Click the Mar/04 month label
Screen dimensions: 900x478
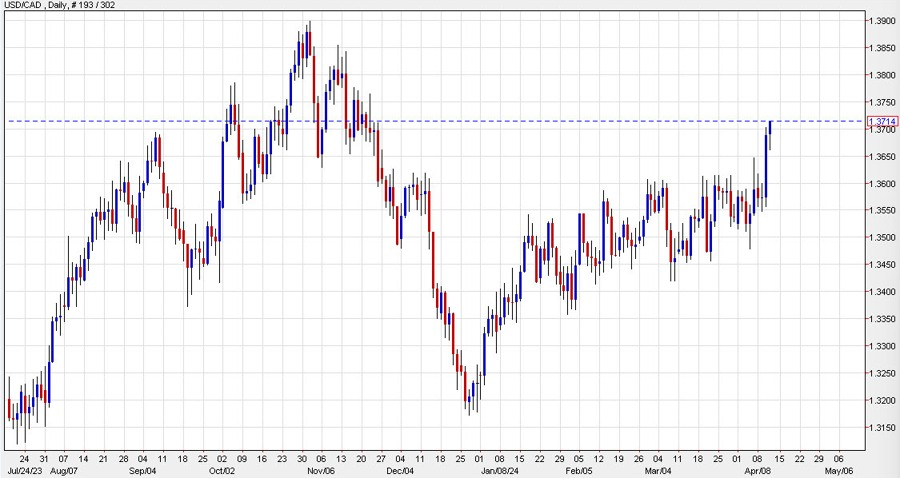coord(658,471)
